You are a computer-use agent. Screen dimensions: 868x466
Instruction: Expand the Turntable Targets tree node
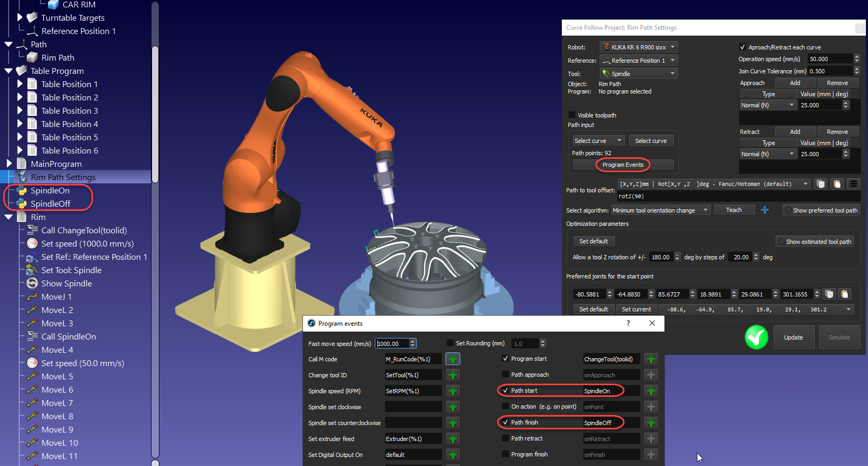point(20,18)
